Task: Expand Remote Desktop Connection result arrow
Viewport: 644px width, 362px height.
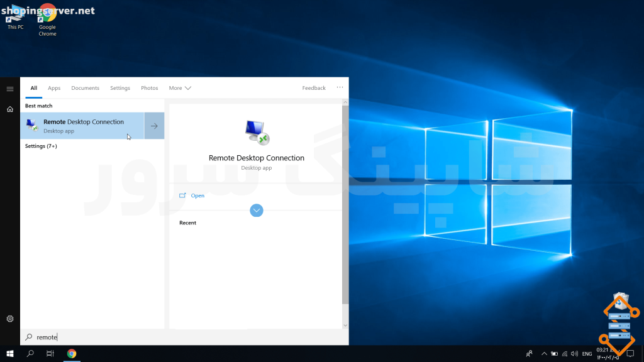Action: click(155, 126)
